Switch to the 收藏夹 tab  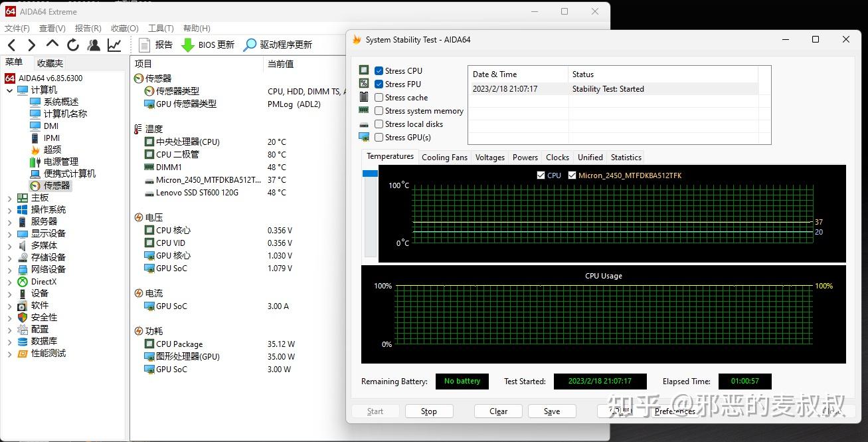[50, 63]
